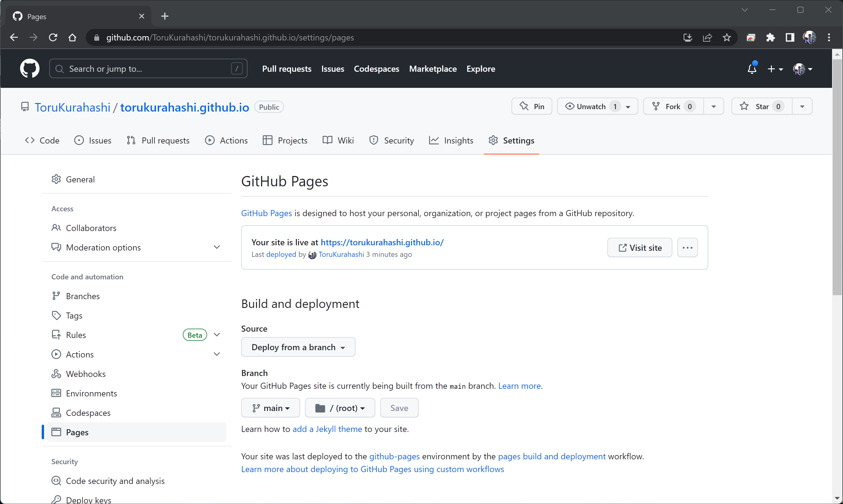
Task: Open the repository Issues tab
Action: [93, 140]
